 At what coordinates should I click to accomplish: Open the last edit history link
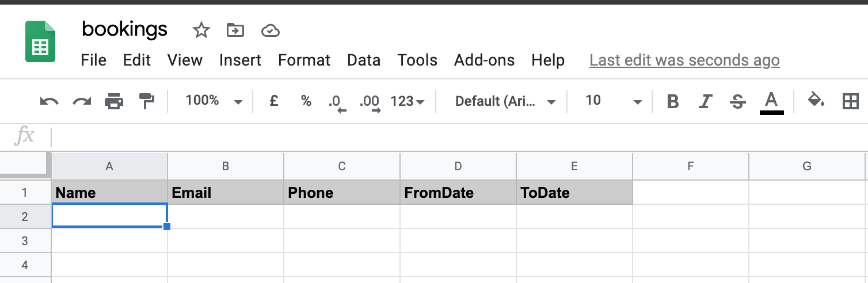click(x=684, y=60)
